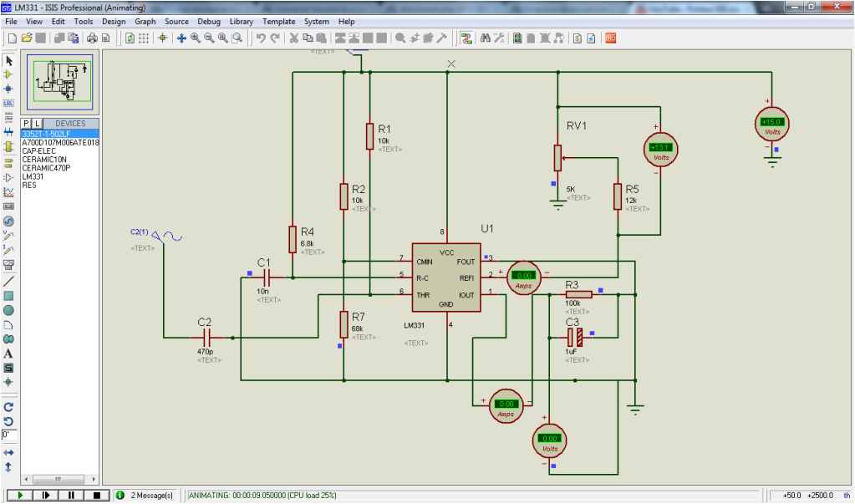Image resolution: width=855 pixels, height=504 pixels.
Task: Click the P pick devices button
Action: [26, 123]
